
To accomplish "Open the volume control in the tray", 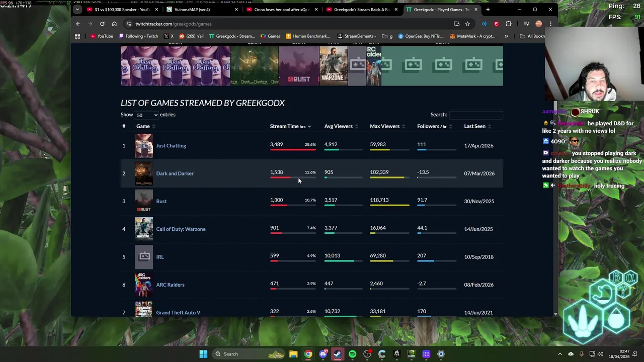I will (600, 354).
